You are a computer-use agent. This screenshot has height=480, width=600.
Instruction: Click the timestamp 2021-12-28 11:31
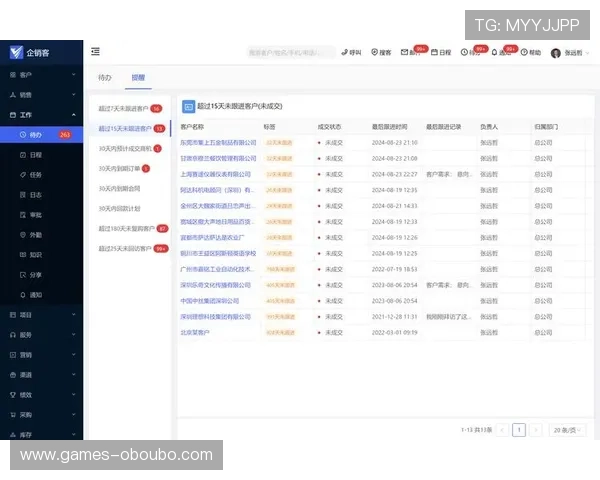point(395,317)
